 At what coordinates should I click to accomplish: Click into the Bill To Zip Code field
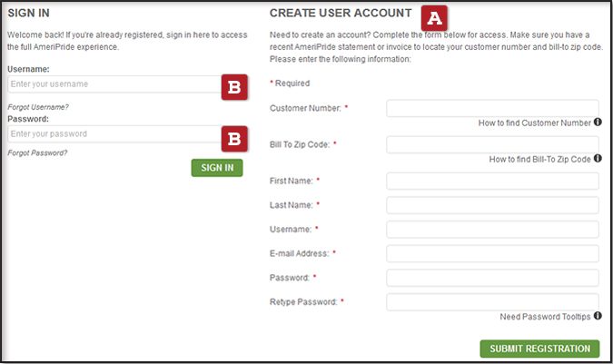pyautogui.click(x=492, y=144)
